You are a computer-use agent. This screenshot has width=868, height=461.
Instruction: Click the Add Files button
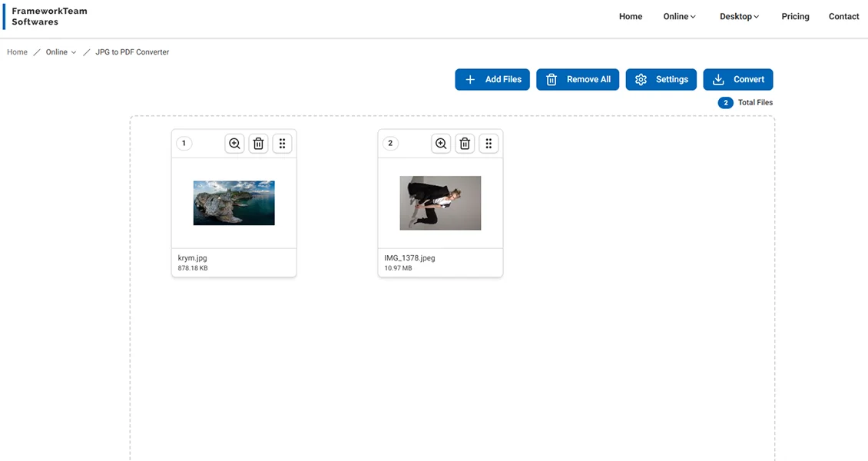click(x=492, y=79)
